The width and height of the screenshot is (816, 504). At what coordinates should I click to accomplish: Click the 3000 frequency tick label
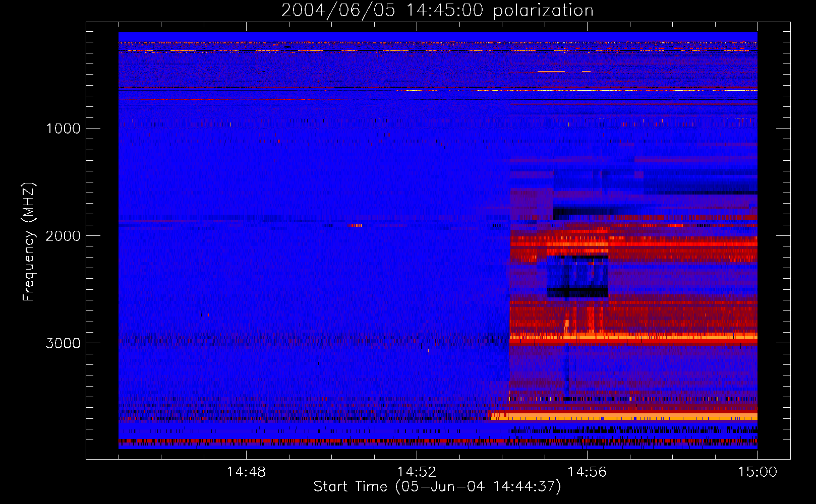63,343
